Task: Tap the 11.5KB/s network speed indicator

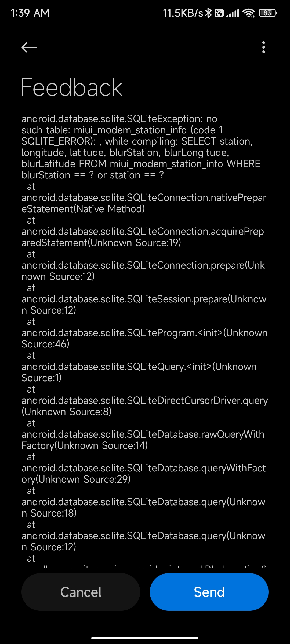Action: [183, 13]
